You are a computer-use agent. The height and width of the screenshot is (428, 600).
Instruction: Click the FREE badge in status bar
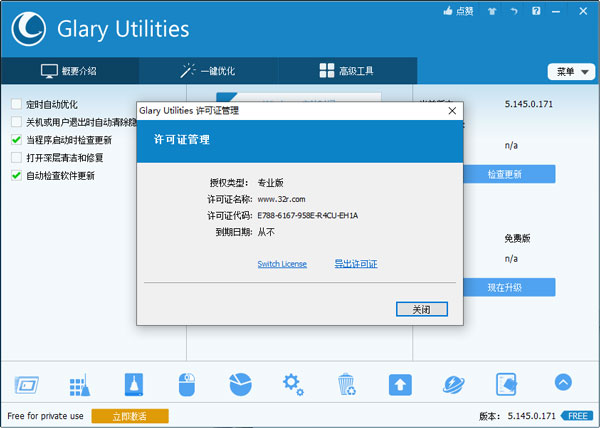[x=577, y=416]
